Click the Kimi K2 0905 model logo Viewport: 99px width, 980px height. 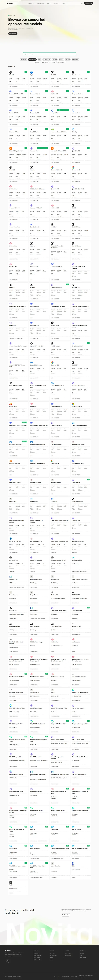(x=52, y=323)
